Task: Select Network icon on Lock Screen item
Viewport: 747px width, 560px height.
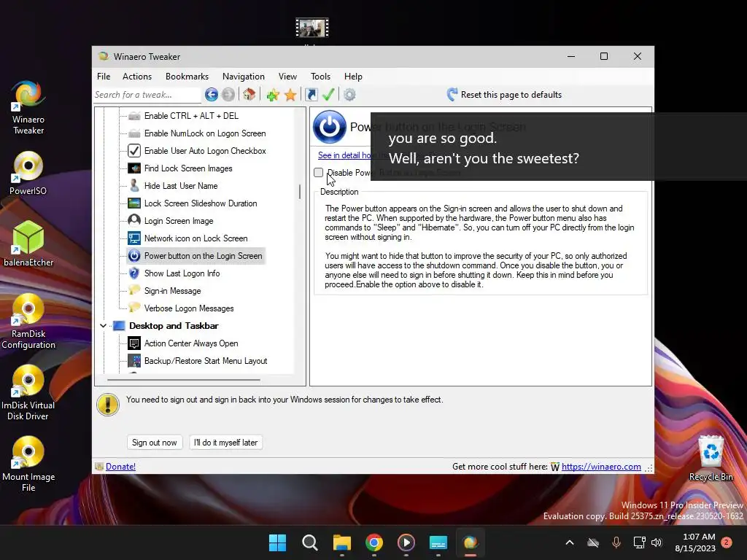Action: [x=196, y=238]
